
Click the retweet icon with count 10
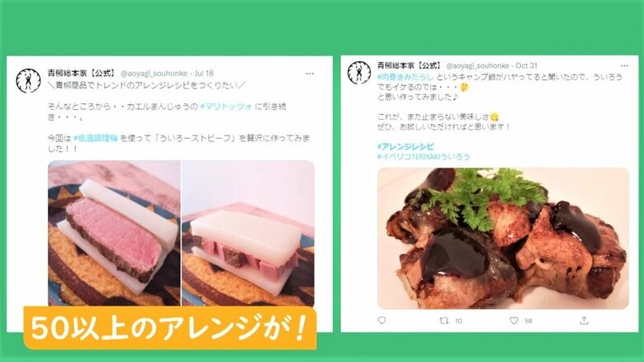pos(444,320)
